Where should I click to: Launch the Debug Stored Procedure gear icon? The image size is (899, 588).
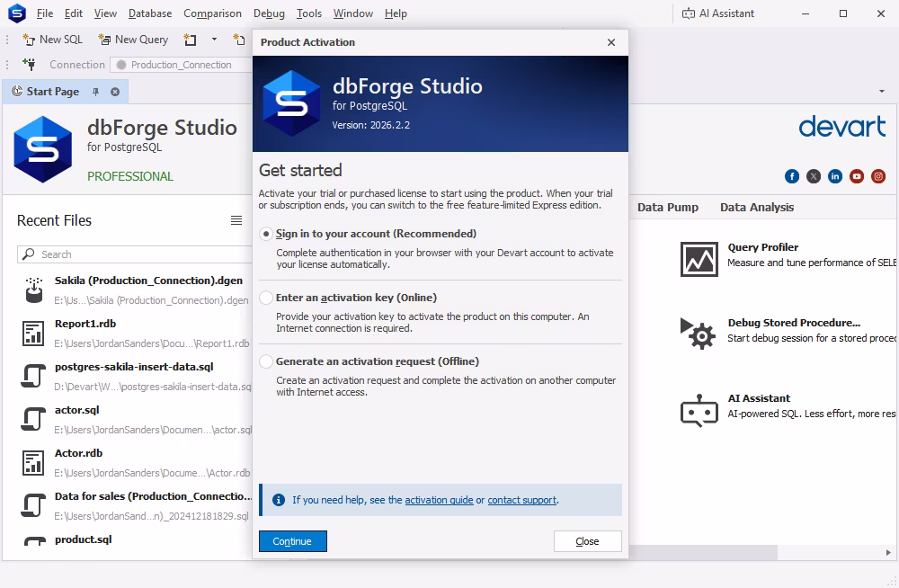(x=698, y=333)
